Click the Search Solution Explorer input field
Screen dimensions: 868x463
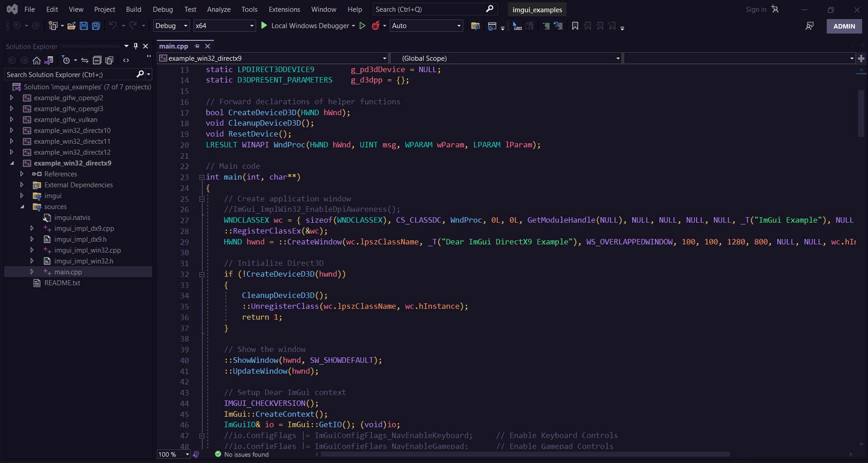[70, 75]
